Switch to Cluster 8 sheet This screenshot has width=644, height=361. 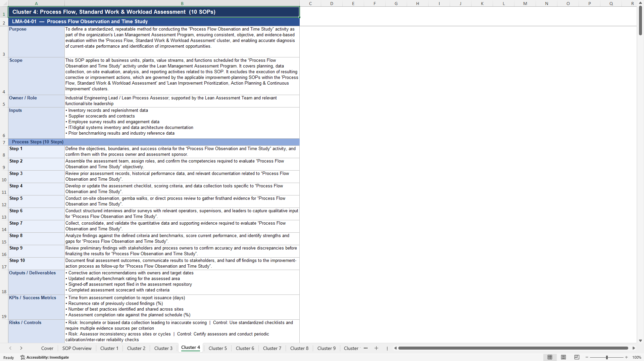[299, 348]
